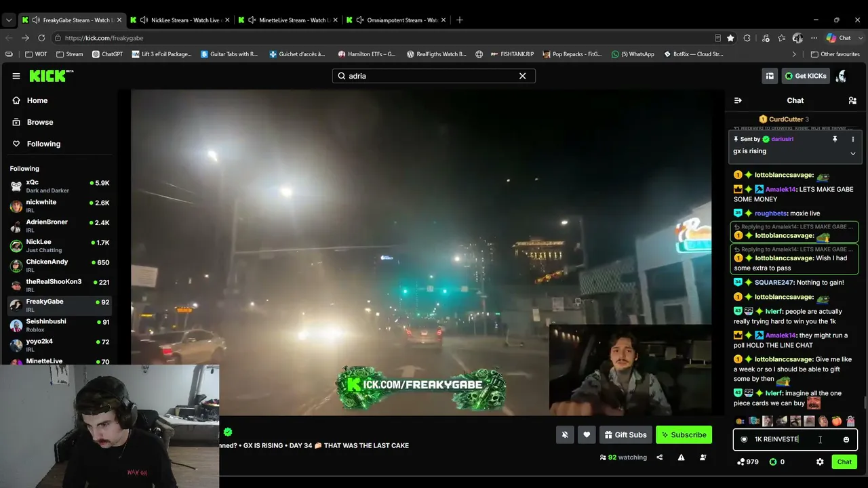The height and width of the screenshot is (488, 868).
Task: Open chat settings gear
Action: pos(820,462)
